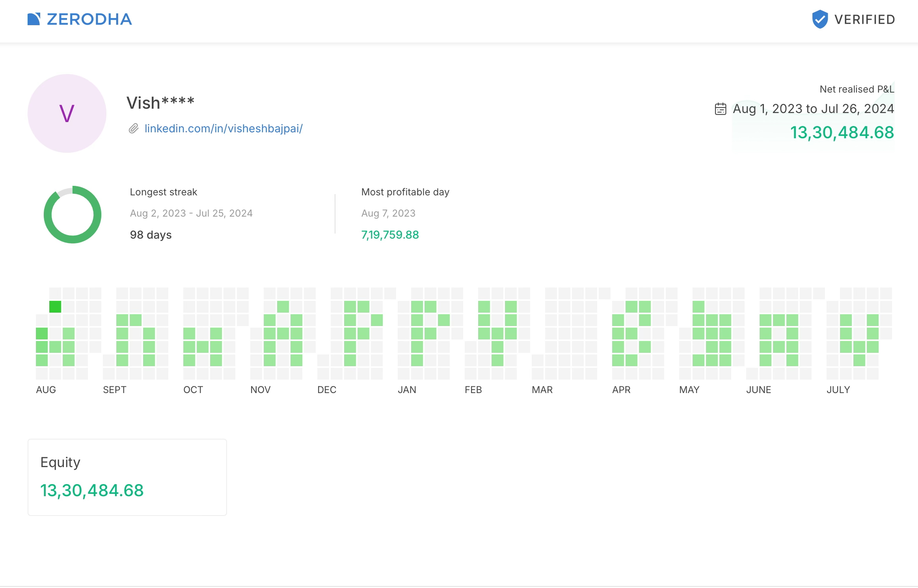This screenshot has width=918, height=588.
Task: Click the green streak donut chart
Action: click(73, 215)
